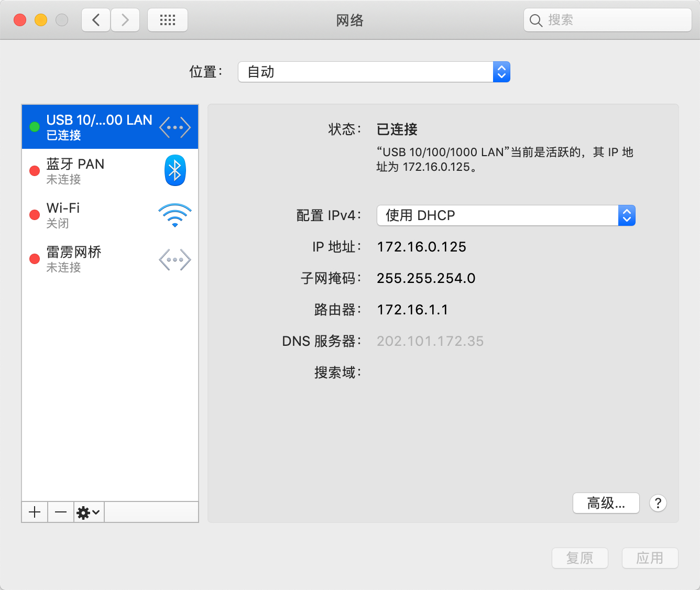Click the 已连接 status text in pane
The width and height of the screenshot is (700, 590).
click(x=397, y=129)
